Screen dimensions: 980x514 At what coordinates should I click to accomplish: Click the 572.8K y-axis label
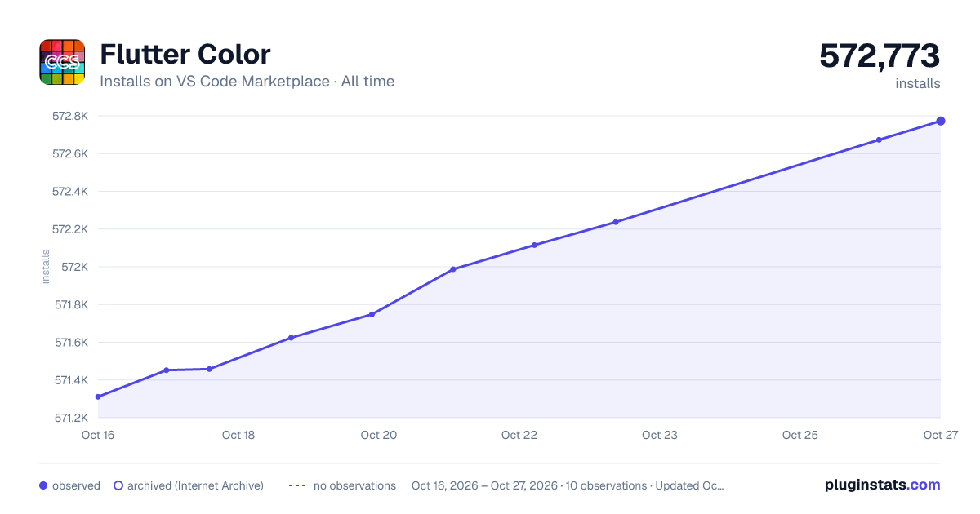pyautogui.click(x=69, y=116)
